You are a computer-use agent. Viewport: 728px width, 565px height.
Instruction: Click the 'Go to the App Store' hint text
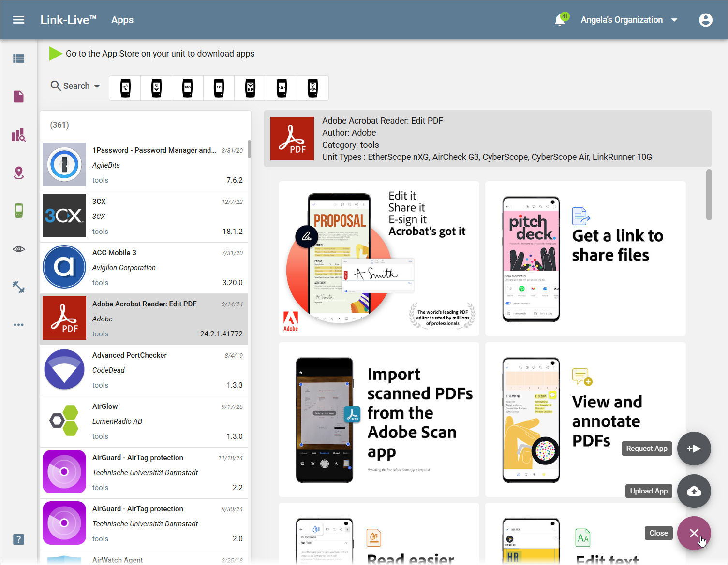pos(160,54)
